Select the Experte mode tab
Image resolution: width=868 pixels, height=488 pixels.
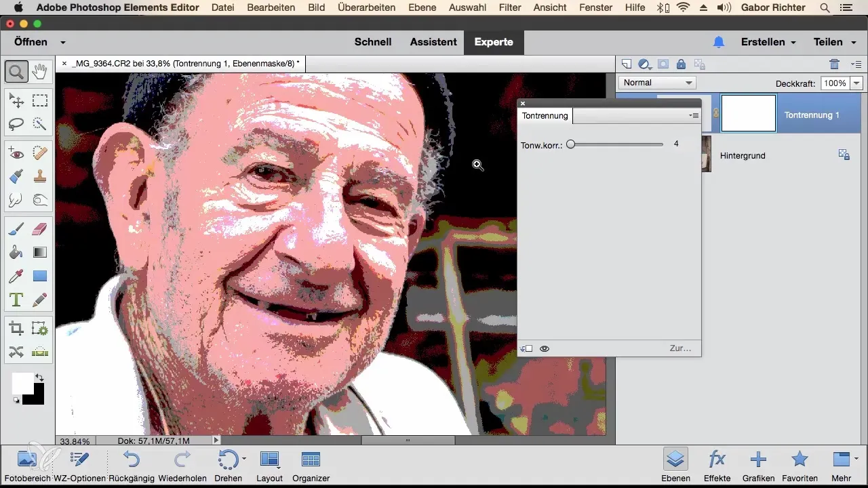494,42
